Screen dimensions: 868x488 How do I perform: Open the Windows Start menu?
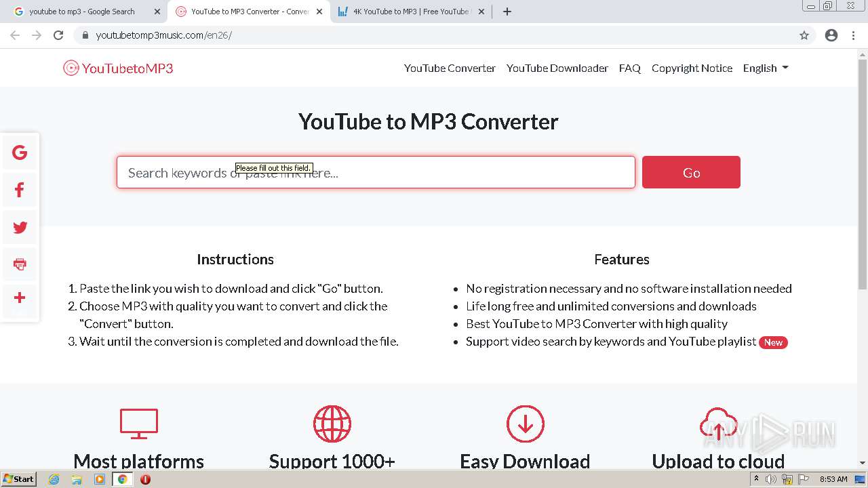(x=18, y=479)
